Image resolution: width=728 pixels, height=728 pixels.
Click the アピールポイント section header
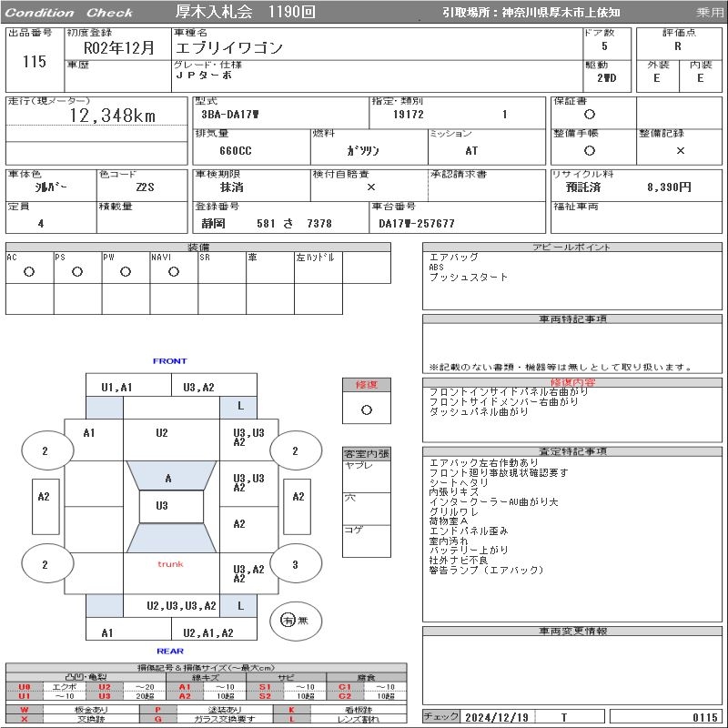573,248
